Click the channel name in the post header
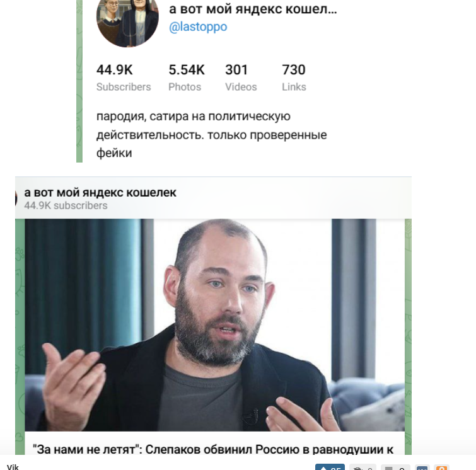This screenshot has height=470, width=476. [100, 192]
